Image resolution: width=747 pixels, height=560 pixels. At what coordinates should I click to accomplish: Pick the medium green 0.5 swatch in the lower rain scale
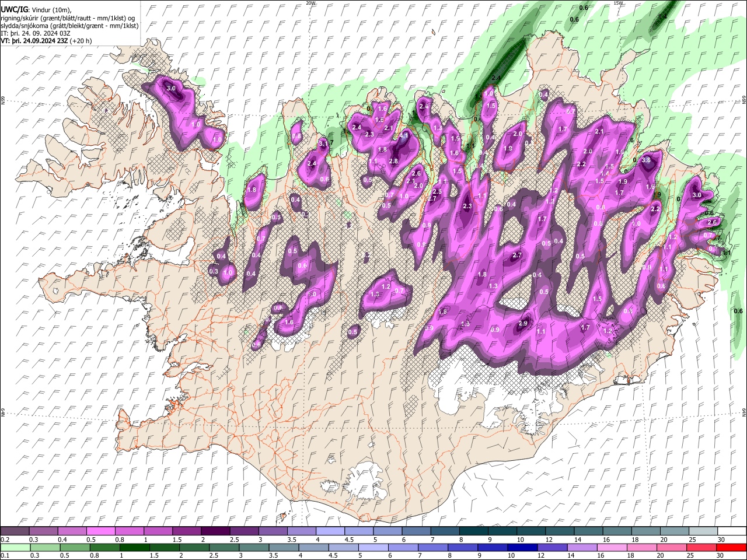pos(74,548)
